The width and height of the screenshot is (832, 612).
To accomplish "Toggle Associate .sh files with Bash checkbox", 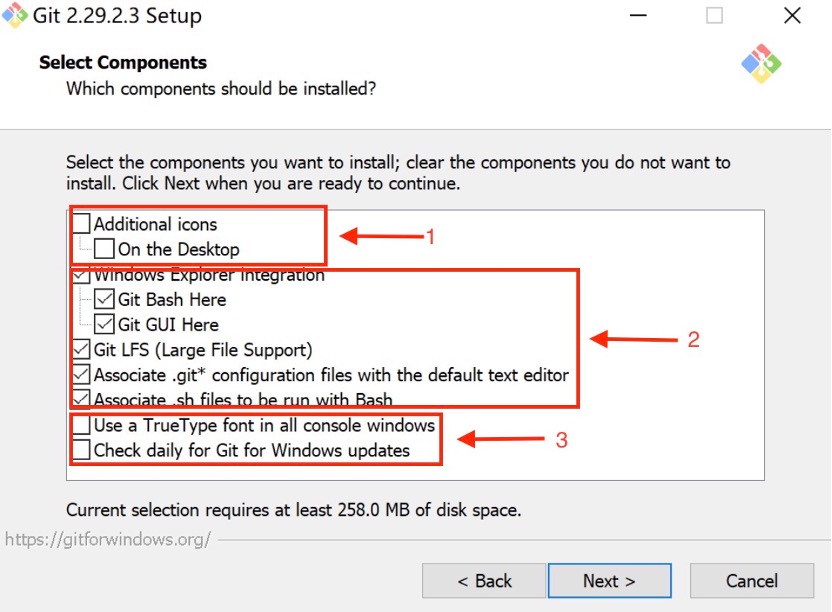I will (81, 398).
